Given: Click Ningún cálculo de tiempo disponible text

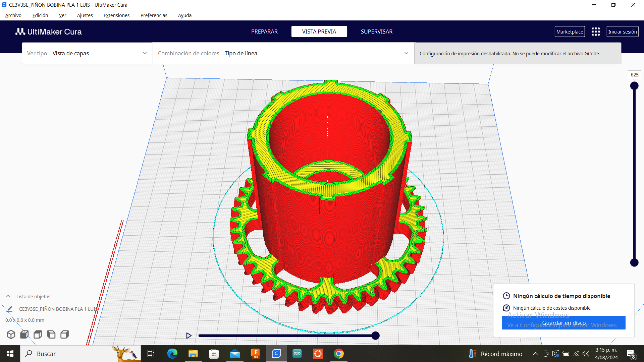Looking at the screenshot, I should pos(561,296).
